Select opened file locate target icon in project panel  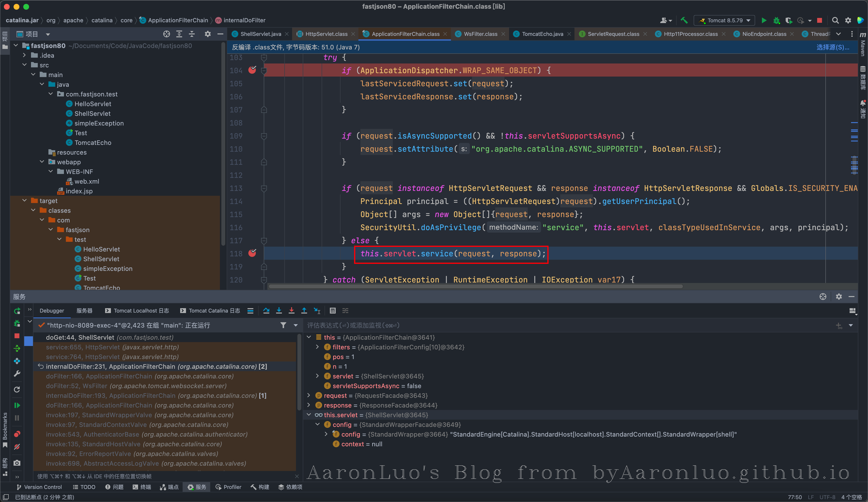166,34
